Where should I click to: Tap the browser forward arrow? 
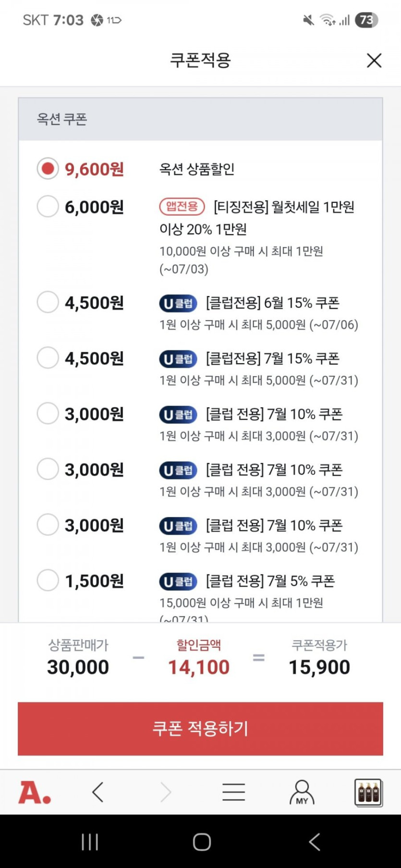(166, 792)
